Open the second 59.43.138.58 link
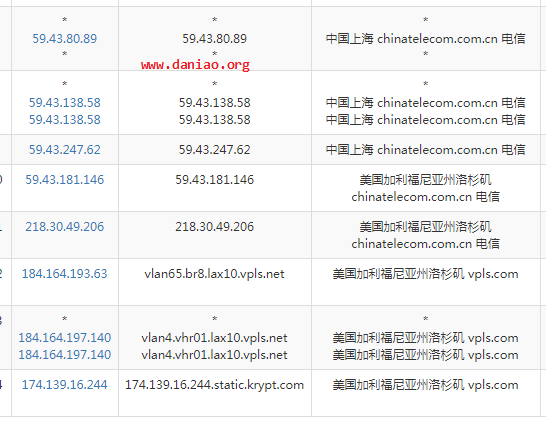The width and height of the screenshot is (546, 425). [x=65, y=120]
